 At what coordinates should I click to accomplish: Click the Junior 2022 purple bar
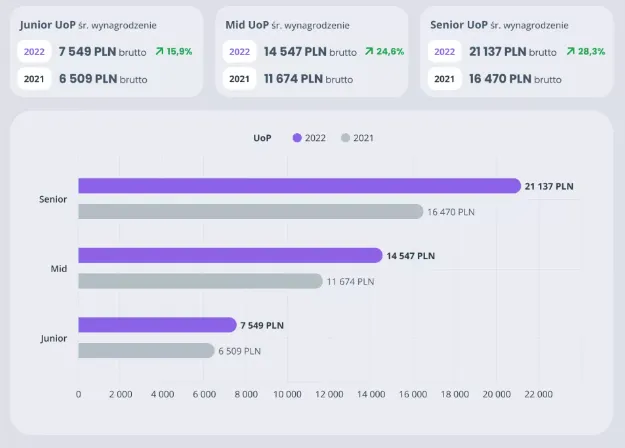coord(157,325)
